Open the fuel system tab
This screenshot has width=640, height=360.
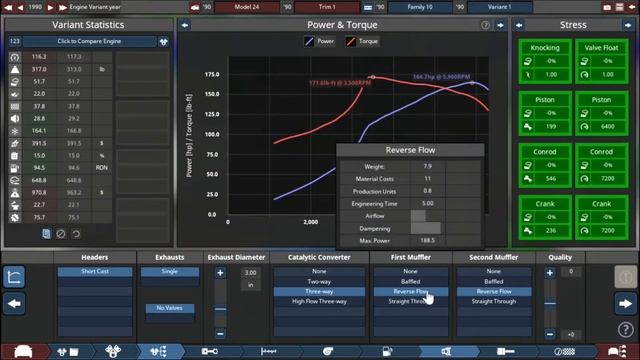387,351
